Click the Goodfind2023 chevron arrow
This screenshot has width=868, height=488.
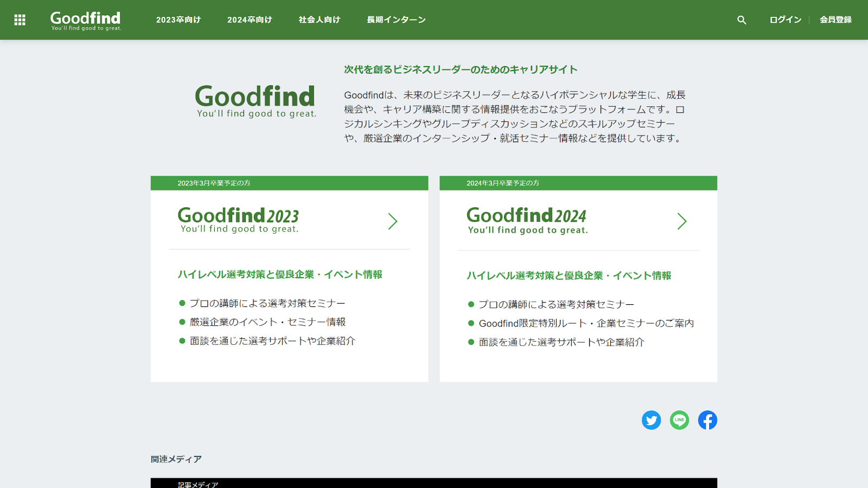coord(393,221)
